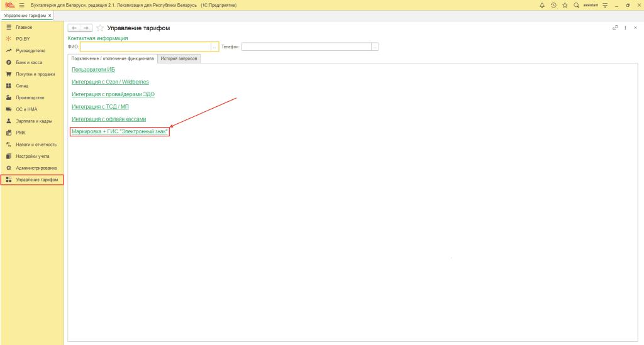Add page to favorites via star beside title
The height and width of the screenshot is (345, 644).
(99, 28)
